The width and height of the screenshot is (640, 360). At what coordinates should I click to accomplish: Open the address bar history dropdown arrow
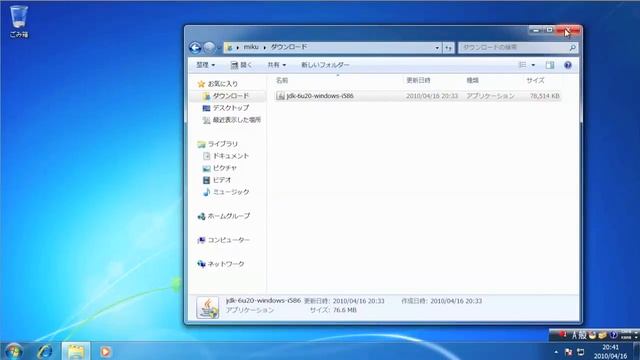tap(437, 48)
